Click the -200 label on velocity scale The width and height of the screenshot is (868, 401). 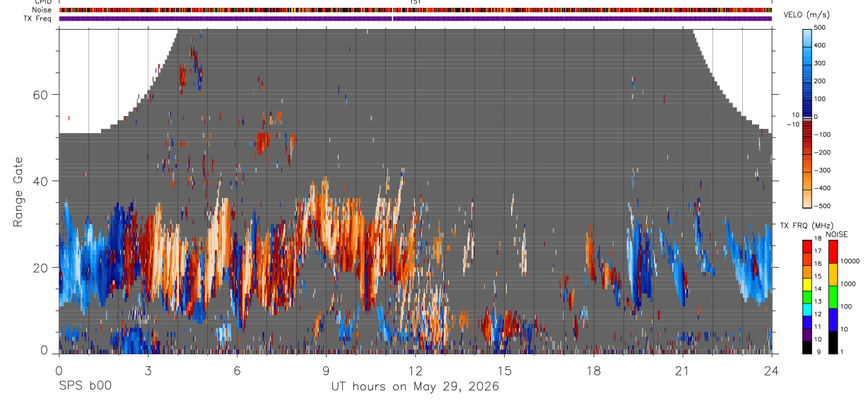(822, 152)
